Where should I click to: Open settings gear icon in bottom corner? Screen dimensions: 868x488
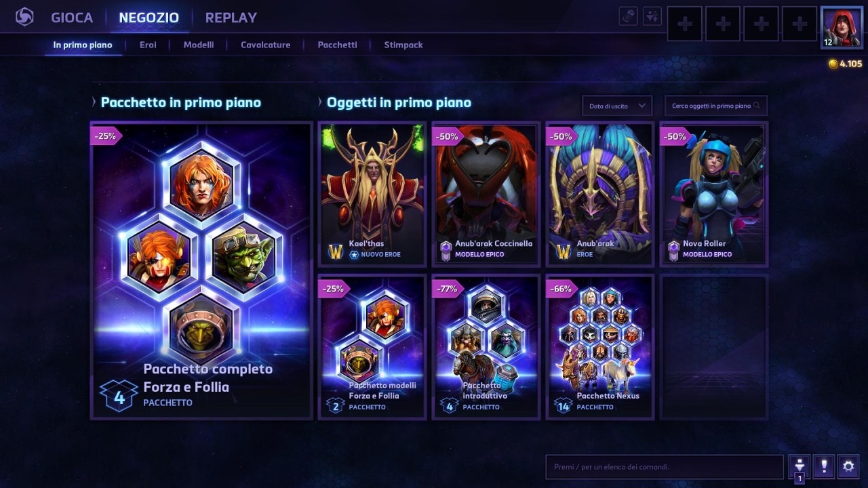click(848, 466)
